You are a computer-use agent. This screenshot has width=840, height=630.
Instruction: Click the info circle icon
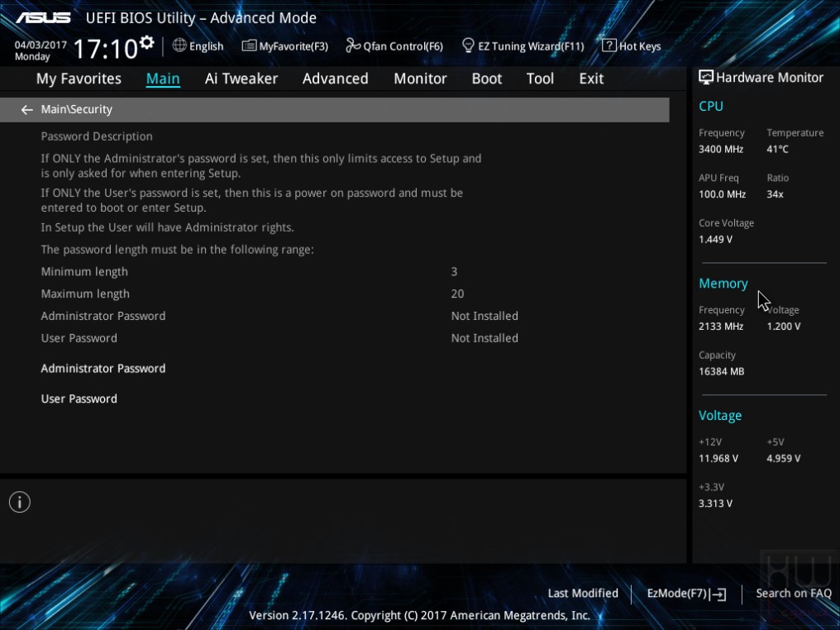pos(20,502)
